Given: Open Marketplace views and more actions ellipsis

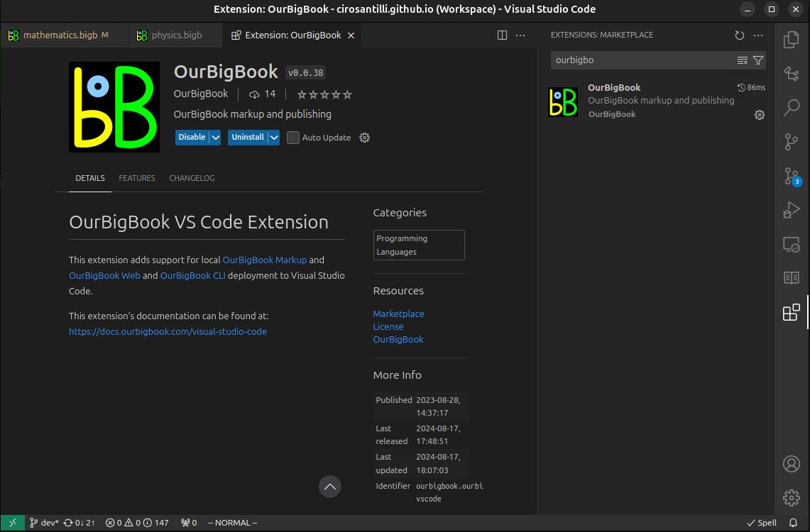Looking at the screenshot, I should click(x=758, y=35).
